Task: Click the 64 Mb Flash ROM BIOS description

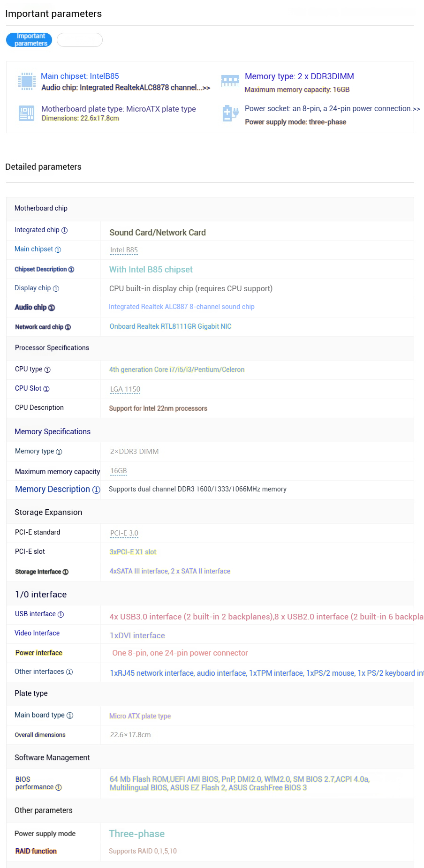Action: pyautogui.click(x=240, y=783)
